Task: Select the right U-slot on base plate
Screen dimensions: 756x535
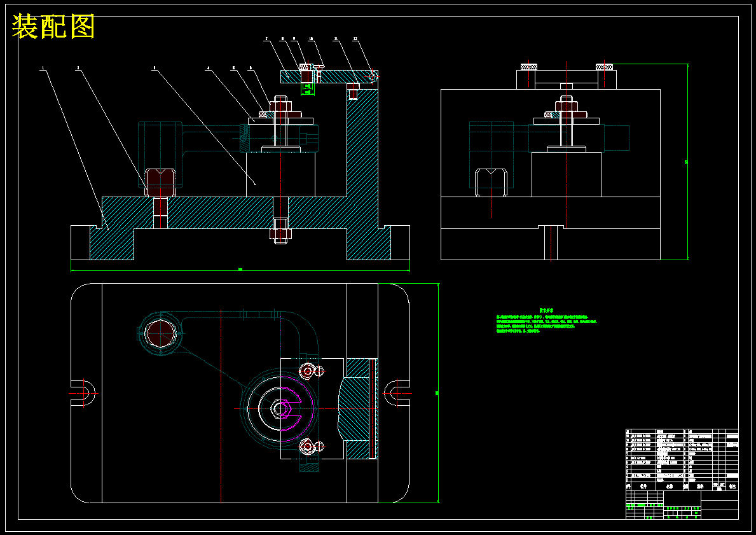Action: pyautogui.click(x=397, y=393)
